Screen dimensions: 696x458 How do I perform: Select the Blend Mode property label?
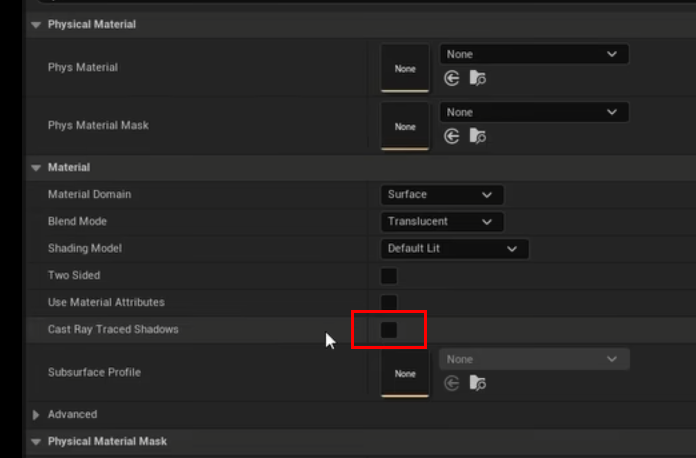(x=77, y=221)
